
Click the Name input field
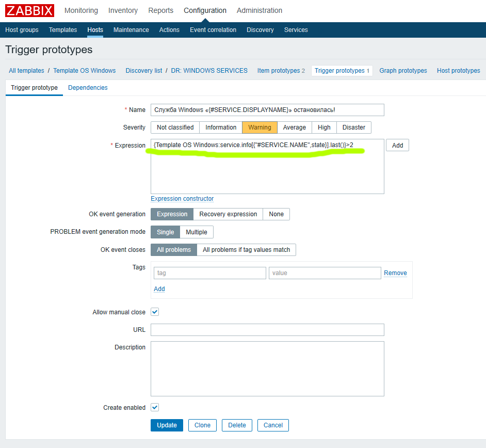point(267,110)
